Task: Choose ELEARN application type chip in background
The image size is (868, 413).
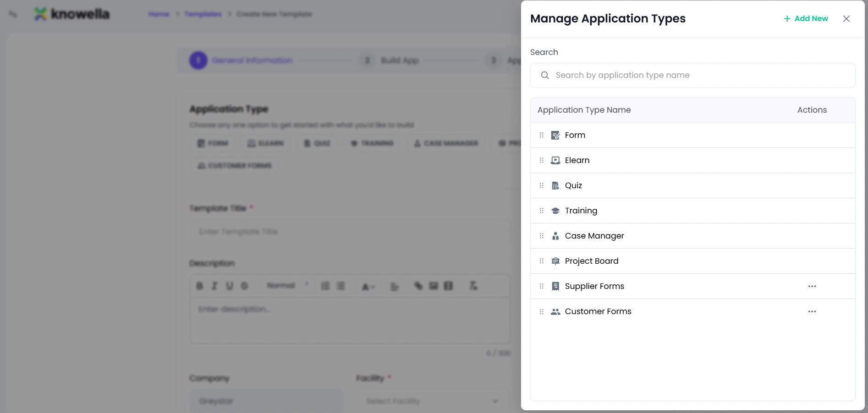Action: pyautogui.click(x=265, y=143)
